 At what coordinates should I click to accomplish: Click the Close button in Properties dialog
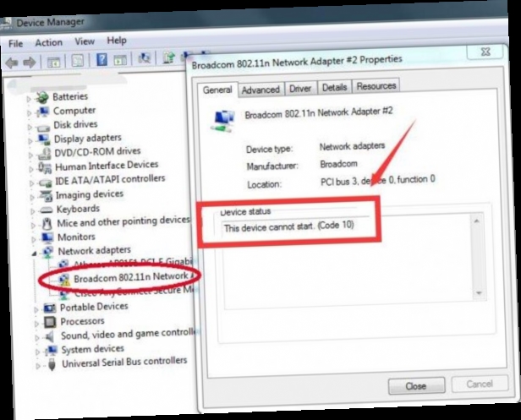coord(416,386)
